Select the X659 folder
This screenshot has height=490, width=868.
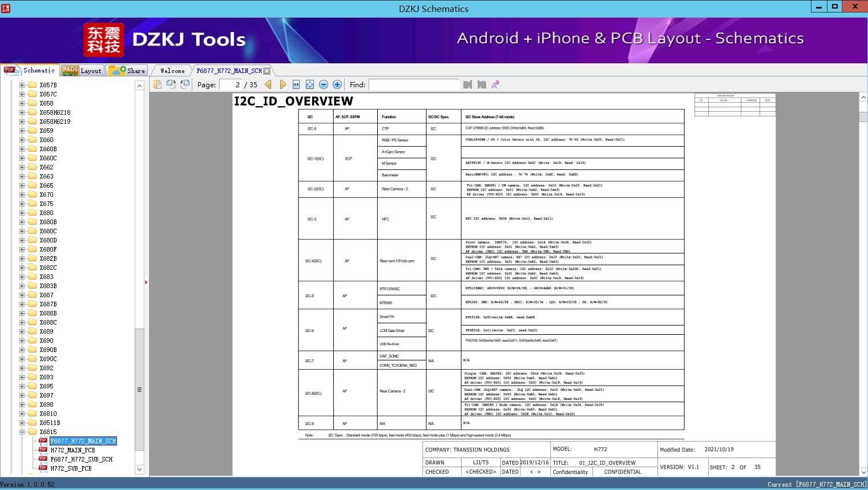pos(46,131)
